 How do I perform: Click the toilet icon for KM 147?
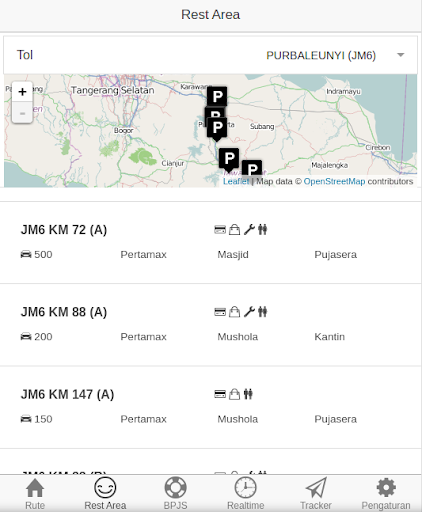[248, 394]
